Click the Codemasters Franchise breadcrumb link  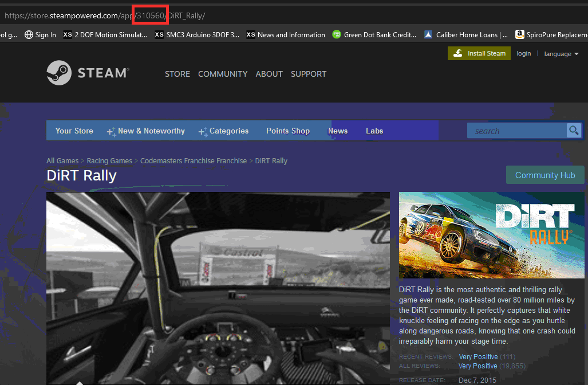tap(194, 160)
